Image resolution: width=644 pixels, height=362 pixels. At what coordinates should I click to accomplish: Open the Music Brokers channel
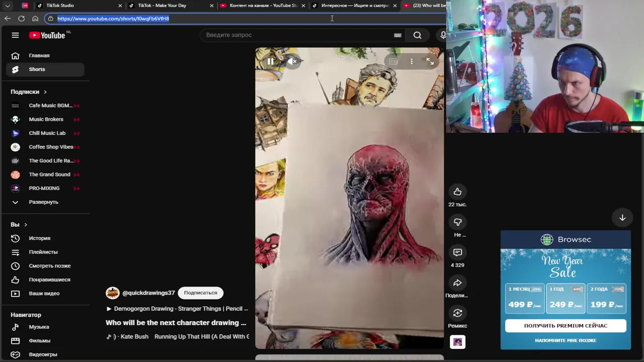click(45, 119)
